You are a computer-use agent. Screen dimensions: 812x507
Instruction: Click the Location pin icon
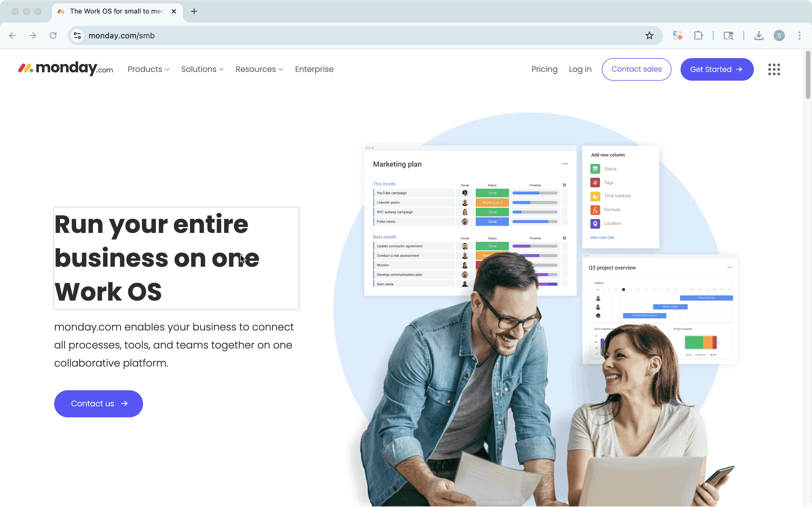click(595, 224)
